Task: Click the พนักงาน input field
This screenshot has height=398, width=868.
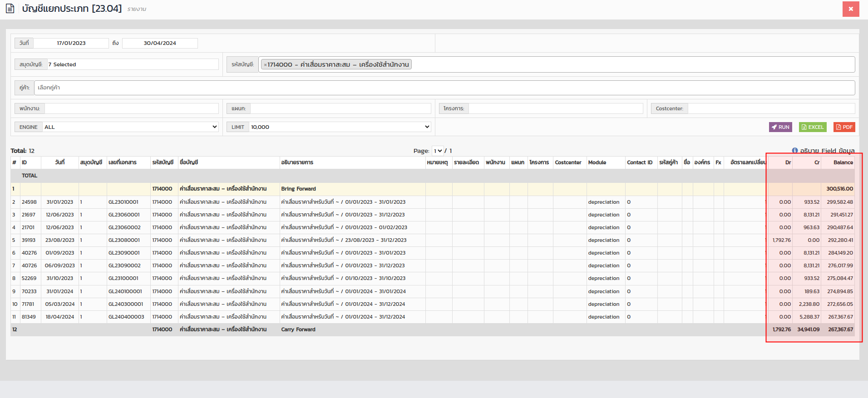Action: pos(132,108)
